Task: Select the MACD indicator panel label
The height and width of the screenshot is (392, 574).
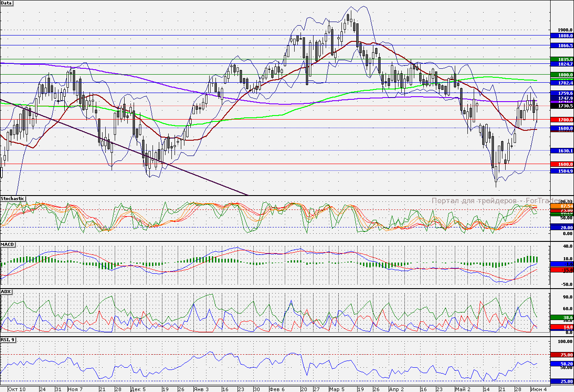Action: (8, 244)
